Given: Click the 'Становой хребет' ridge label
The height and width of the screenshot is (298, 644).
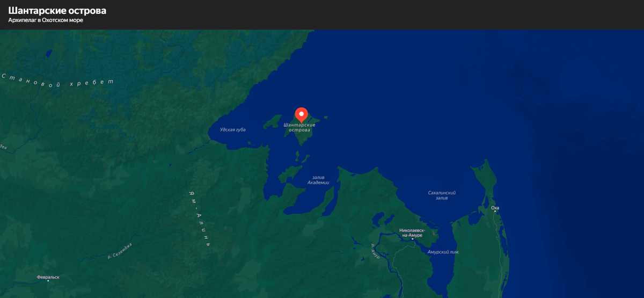Looking at the screenshot, I should click(x=57, y=80).
